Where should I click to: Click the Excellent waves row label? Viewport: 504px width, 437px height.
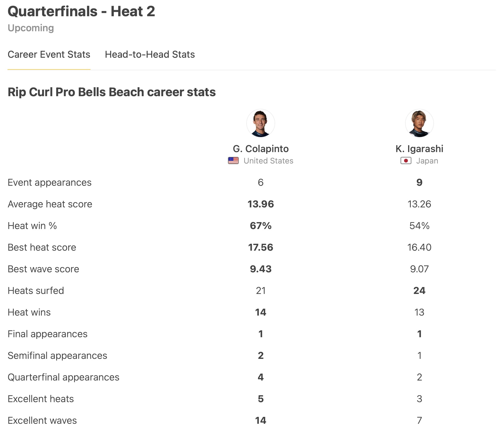pyautogui.click(x=42, y=420)
